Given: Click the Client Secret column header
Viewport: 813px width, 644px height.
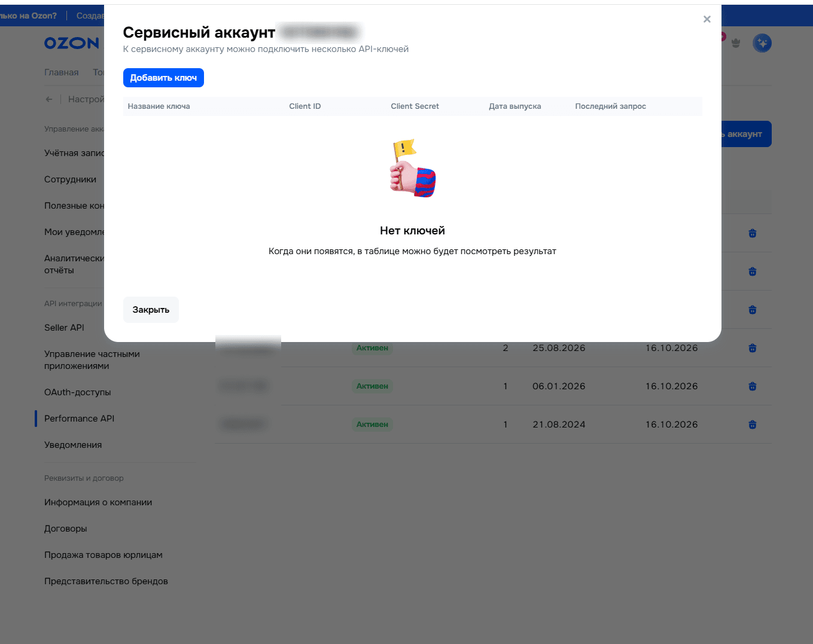Looking at the screenshot, I should [415, 106].
